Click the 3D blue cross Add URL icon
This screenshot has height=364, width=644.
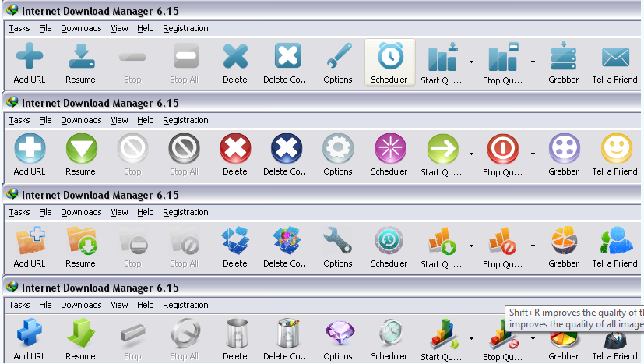click(x=29, y=332)
